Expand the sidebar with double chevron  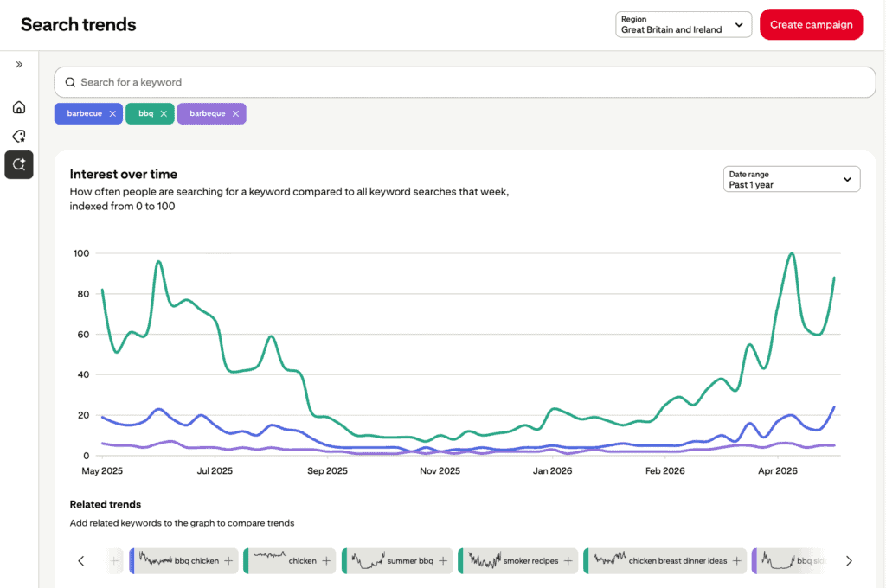pos(19,64)
